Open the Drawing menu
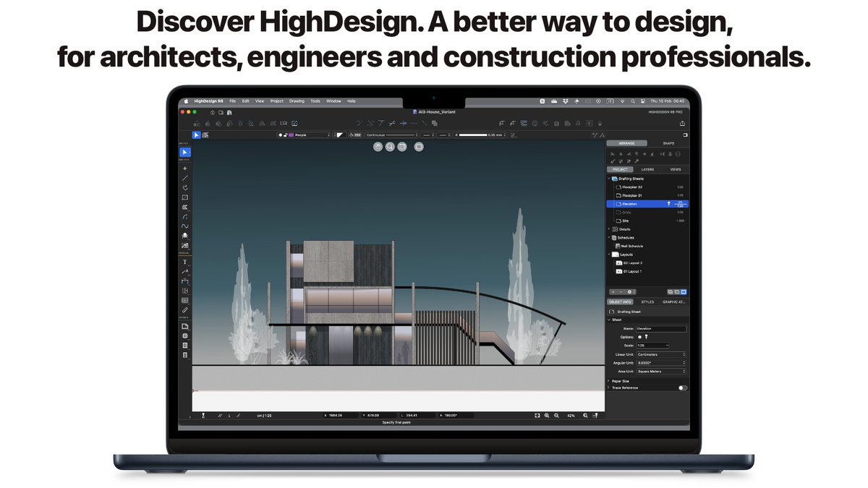 pyautogui.click(x=297, y=101)
